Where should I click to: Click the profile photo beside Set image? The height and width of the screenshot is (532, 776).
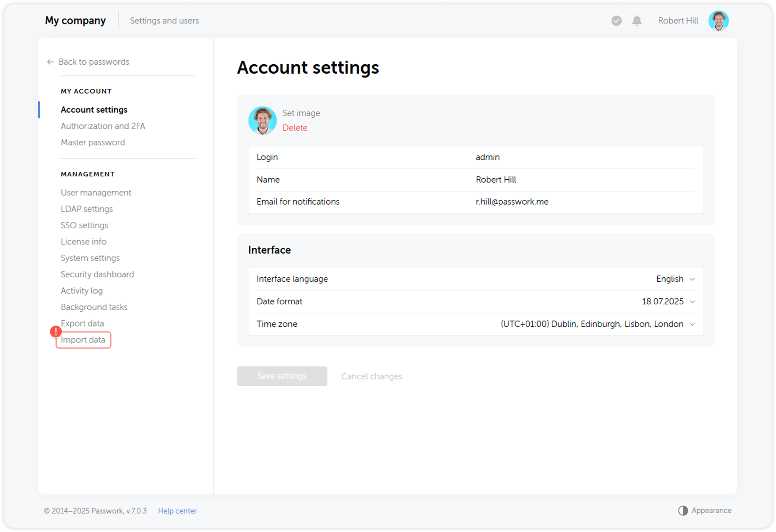pyautogui.click(x=262, y=121)
